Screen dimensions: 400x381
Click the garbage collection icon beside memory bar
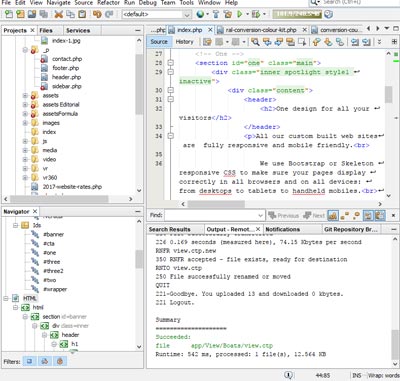tap(329, 14)
